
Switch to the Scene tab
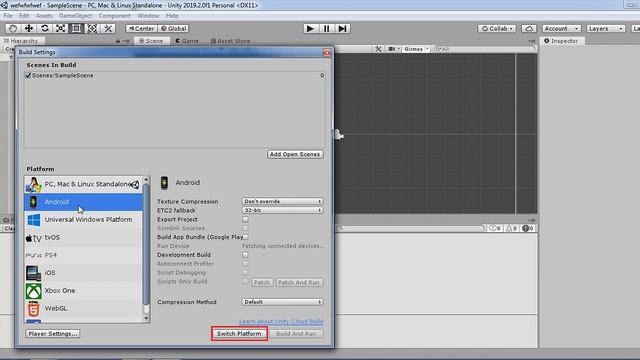click(151, 41)
